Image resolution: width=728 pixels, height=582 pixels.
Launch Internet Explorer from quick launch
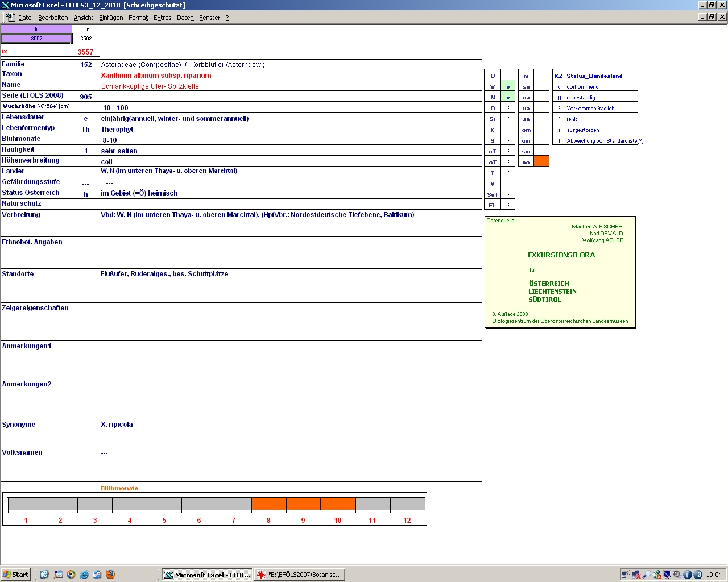click(x=84, y=575)
